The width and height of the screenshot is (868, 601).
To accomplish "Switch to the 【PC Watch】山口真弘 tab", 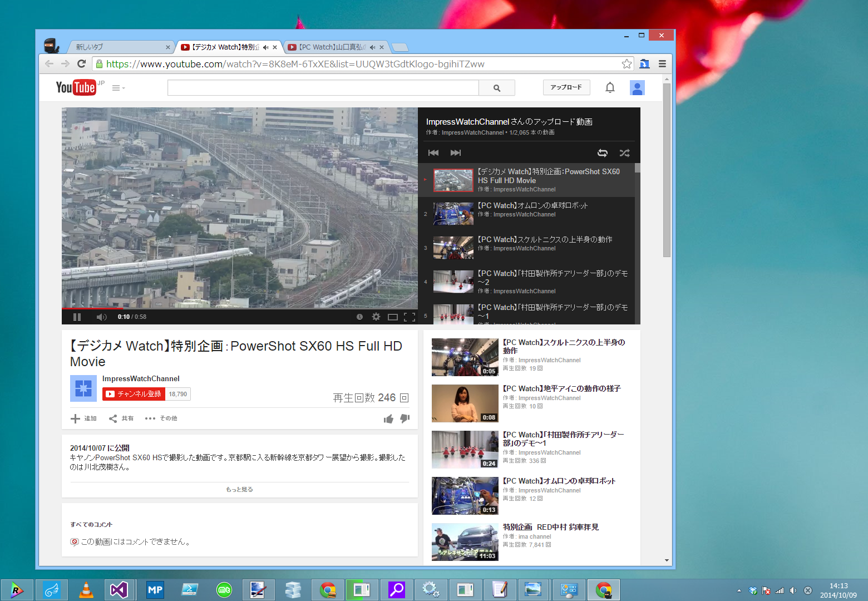I will (336, 47).
